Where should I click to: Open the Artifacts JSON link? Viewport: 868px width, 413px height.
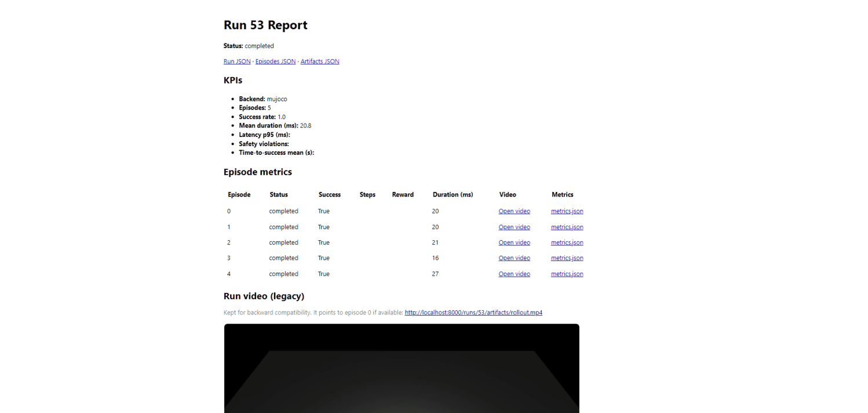(x=319, y=61)
